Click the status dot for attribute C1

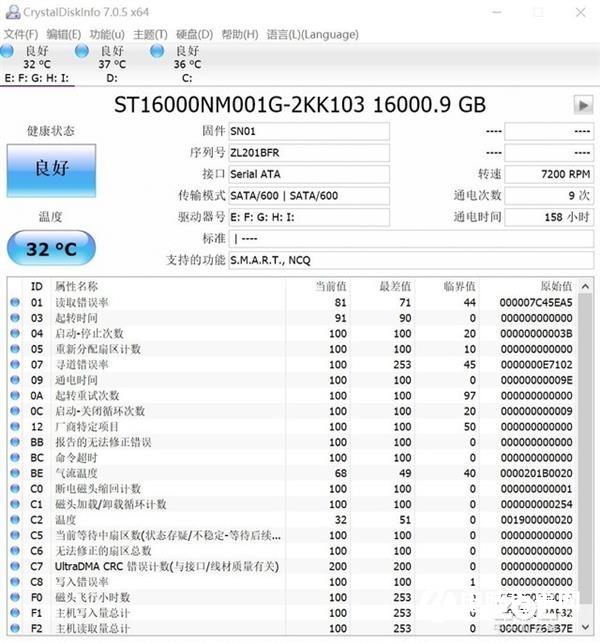15,504
